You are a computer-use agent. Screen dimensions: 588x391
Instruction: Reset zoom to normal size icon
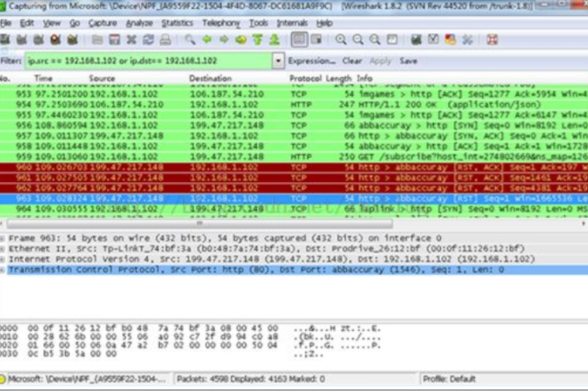(375, 40)
